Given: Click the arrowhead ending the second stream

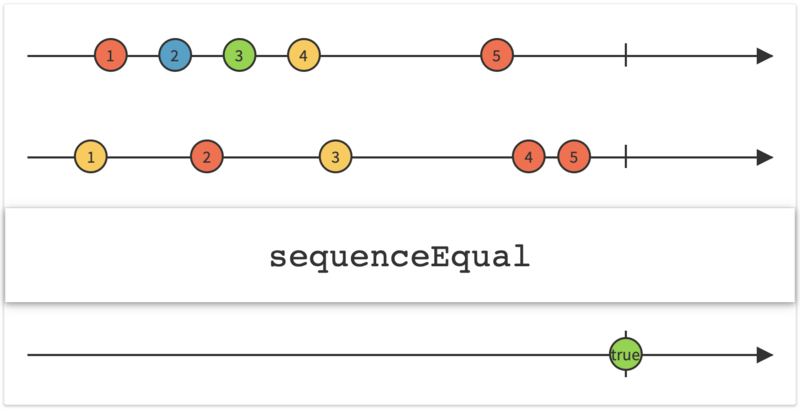Looking at the screenshot, I should (x=765, y=157).
